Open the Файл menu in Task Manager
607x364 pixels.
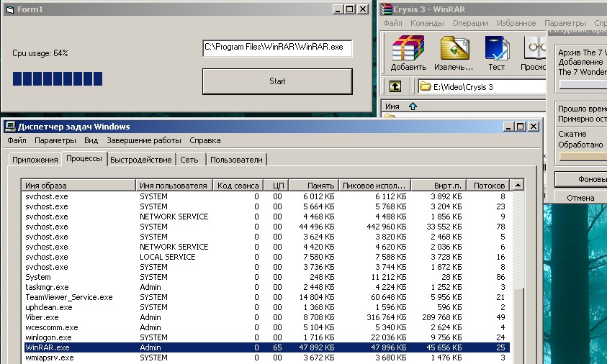(x=17, y=140)
